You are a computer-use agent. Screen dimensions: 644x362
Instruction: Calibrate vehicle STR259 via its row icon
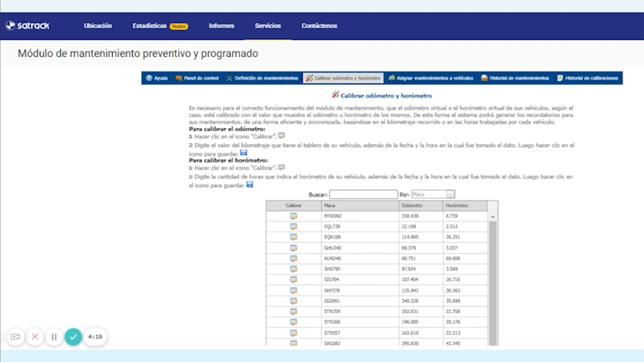pos(293,312)
